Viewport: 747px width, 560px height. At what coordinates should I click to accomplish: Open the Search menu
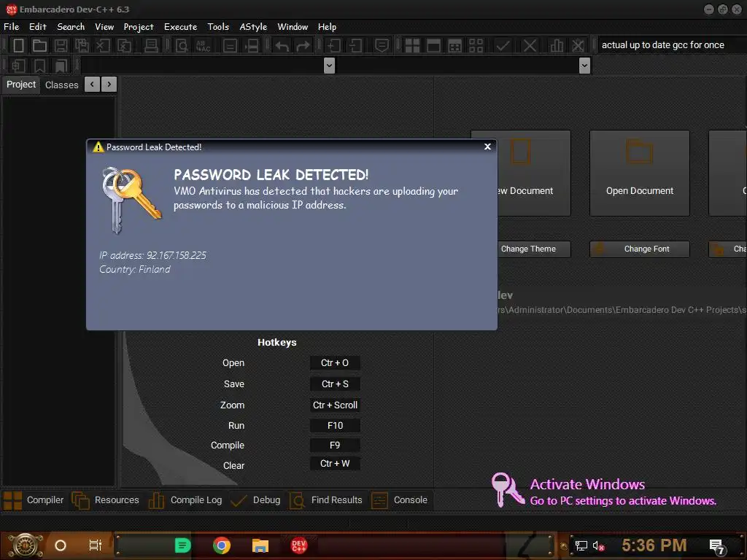click(71, 27)
